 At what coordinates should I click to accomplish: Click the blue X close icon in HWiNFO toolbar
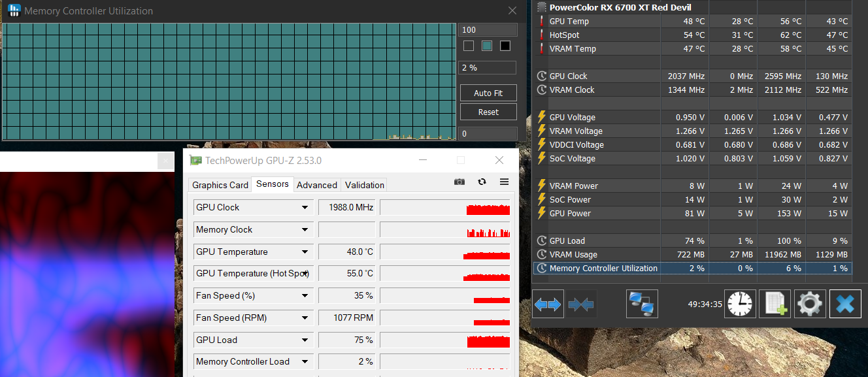[845, 304]
